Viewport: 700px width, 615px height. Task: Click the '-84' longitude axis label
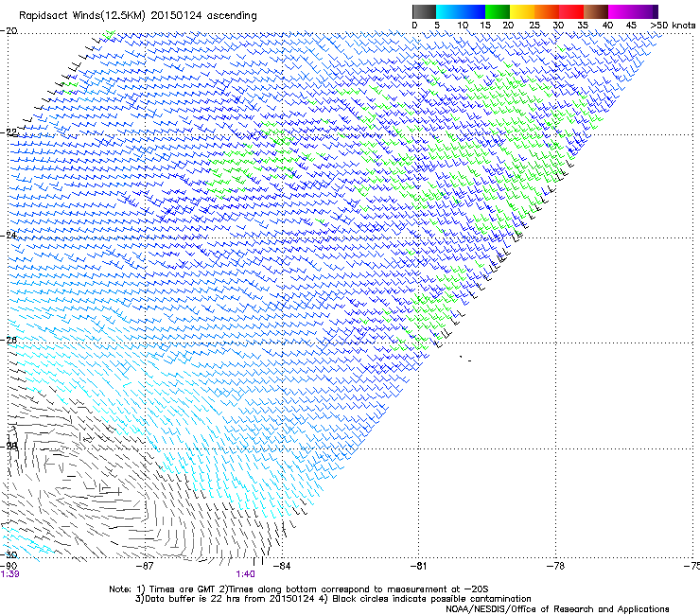pyautogui.click(x=281, y=566)
